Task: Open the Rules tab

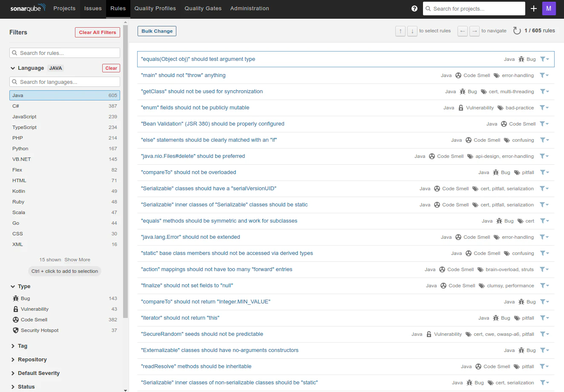Action: [x=118, y=9]
